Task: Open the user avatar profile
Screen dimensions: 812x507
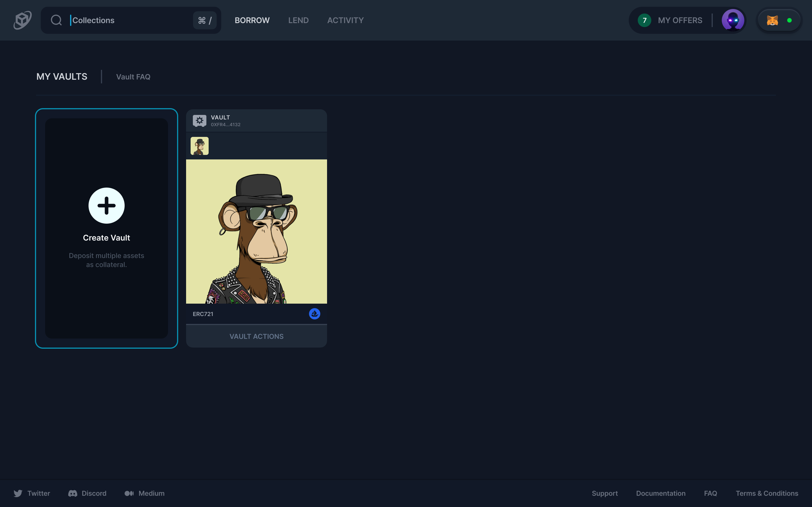Action: pyautogui.click(x=733, y=20)
